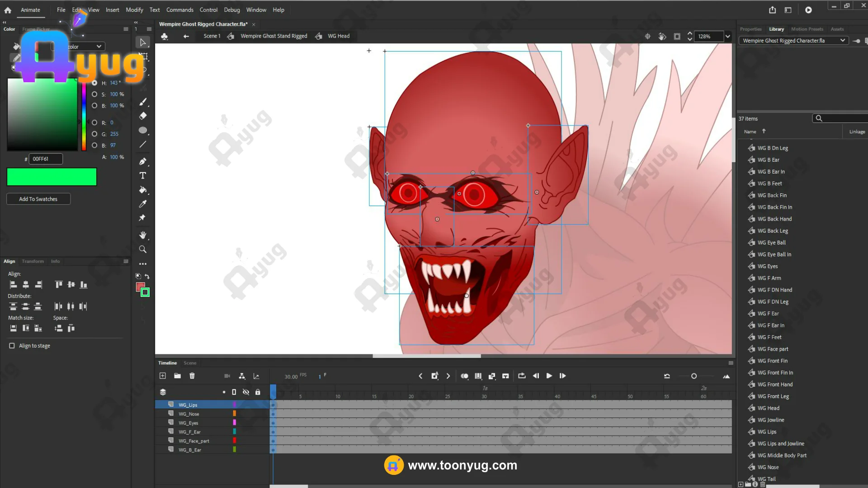Image resolution: width=868 pixels, height=488 pixels.
Task: Toggle hide all layers eye icon
Action: tap(246, 392)
